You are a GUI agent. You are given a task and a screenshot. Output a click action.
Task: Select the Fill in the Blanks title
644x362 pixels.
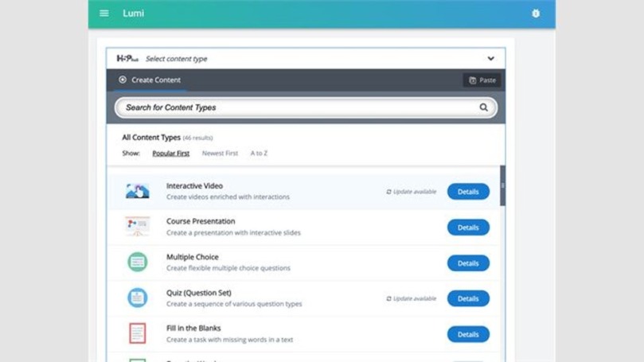193,329
